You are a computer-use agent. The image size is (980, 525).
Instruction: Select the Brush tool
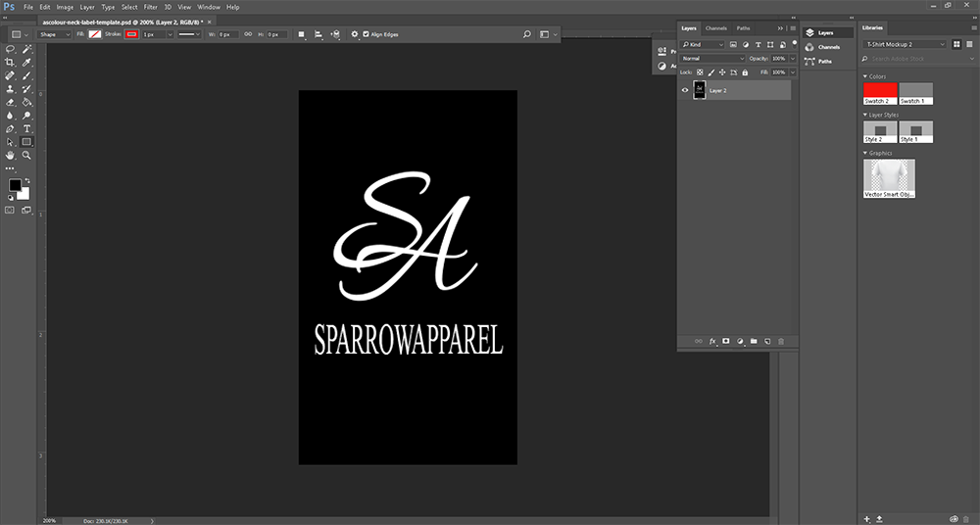(x=26, y=75)
